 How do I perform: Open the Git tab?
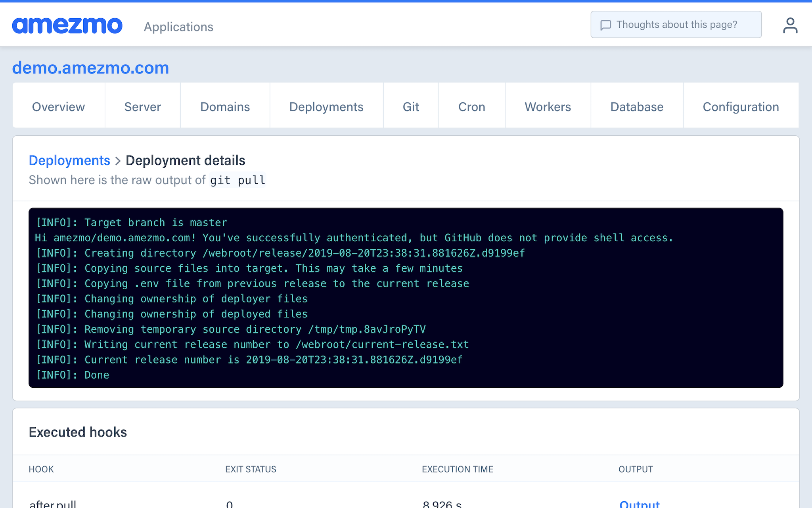coord(411,106)
